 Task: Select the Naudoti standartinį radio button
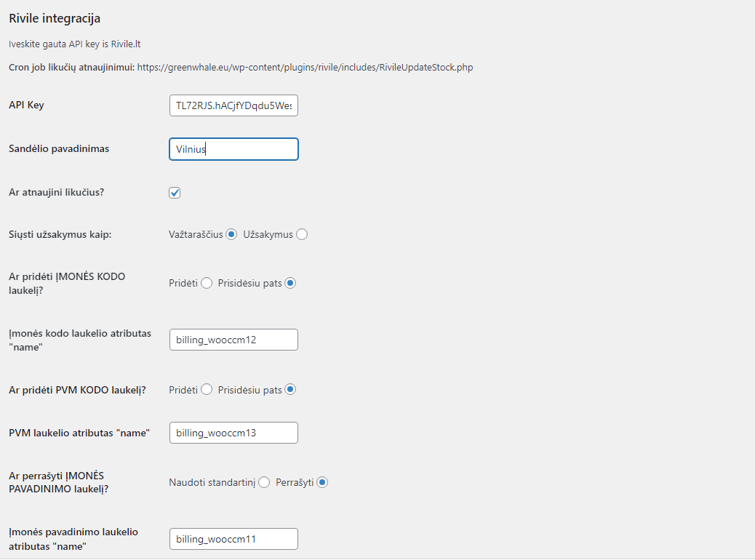(x=264, y=482)
